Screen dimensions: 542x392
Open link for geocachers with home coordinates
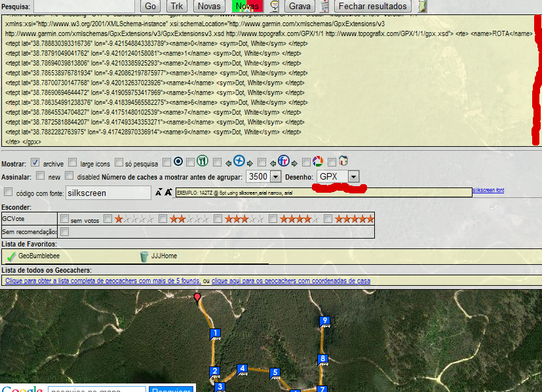coord(291,281)
